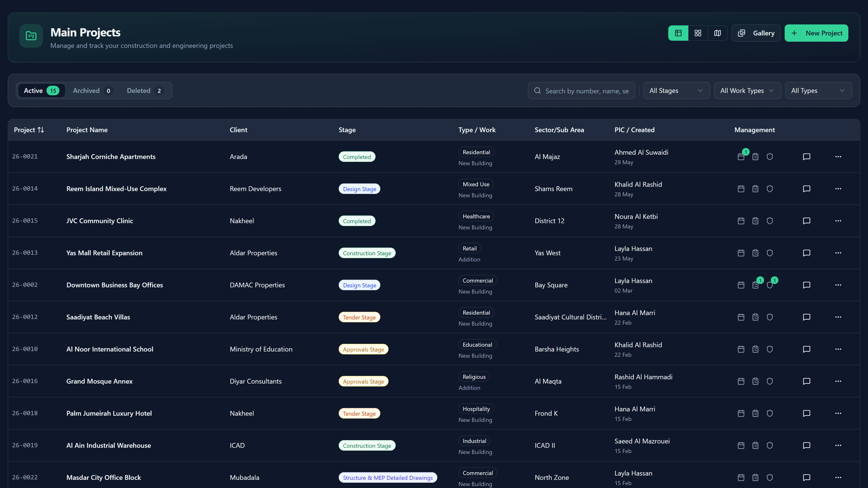Click project number 26-0019
The image size is (868, 488).
coord(25,445)
